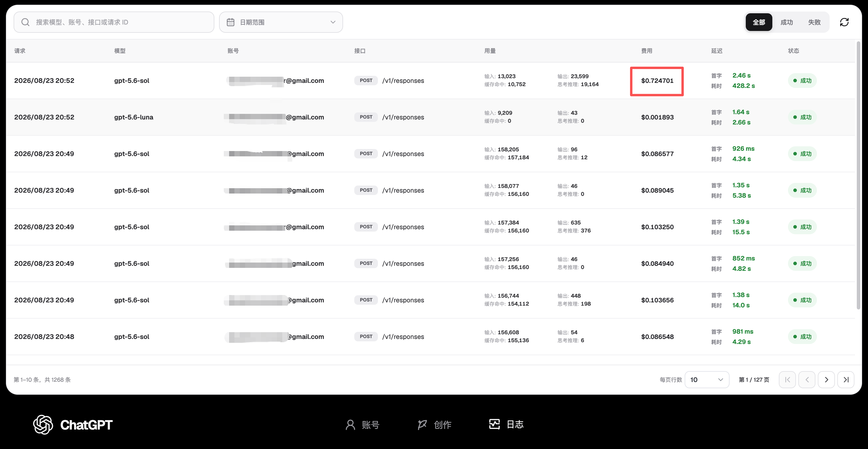868x449 pixels.
Task: Click the ChatGPT brand text
Action: [x=86, y=425]
